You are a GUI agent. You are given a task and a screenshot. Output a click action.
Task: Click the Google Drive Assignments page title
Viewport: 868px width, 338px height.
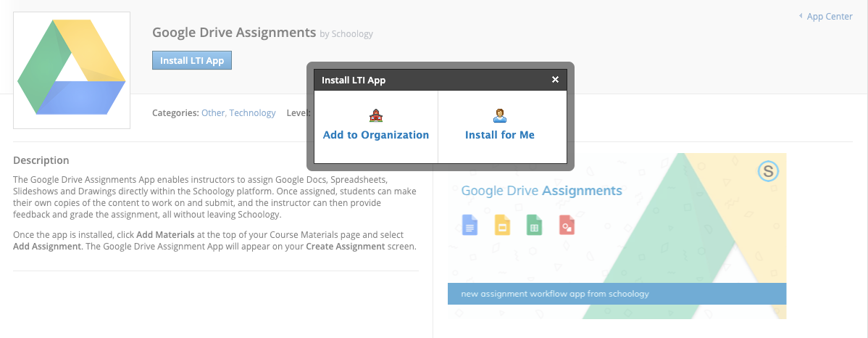[x=234, y=33]
